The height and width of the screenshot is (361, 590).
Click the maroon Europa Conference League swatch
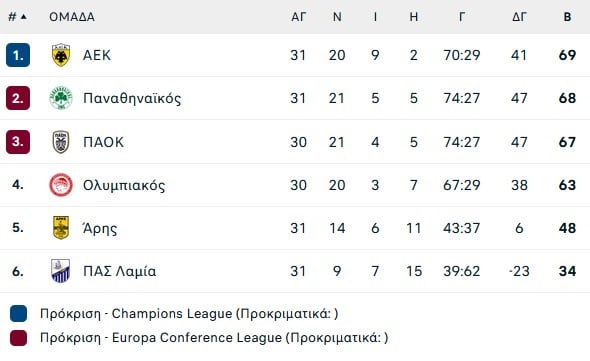tap(18, 338)
